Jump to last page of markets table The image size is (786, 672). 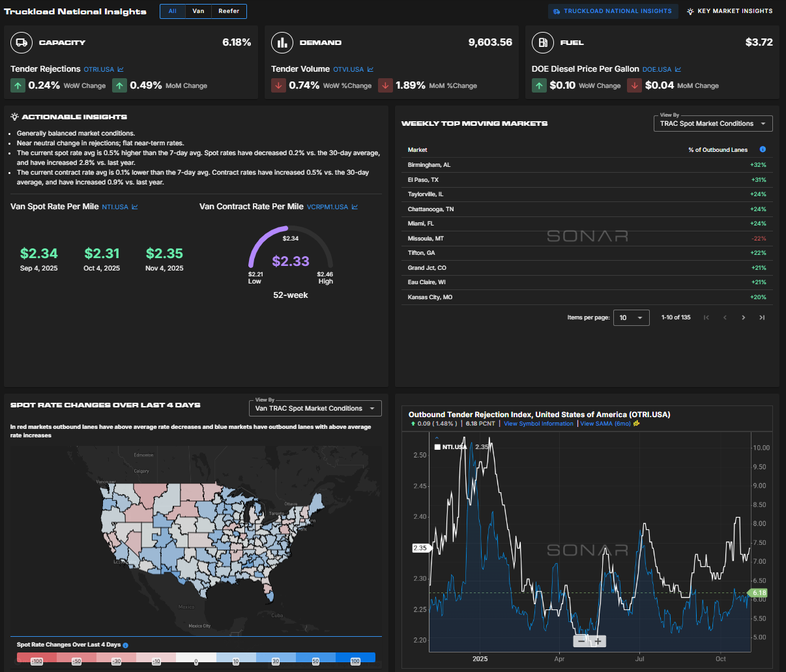[x=761, y=317]
